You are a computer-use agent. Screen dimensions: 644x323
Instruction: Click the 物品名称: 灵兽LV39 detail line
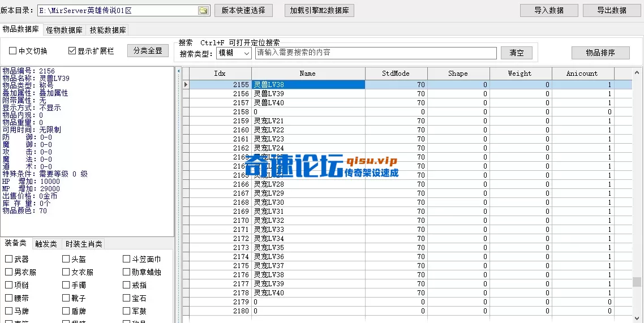pos(36,79)
